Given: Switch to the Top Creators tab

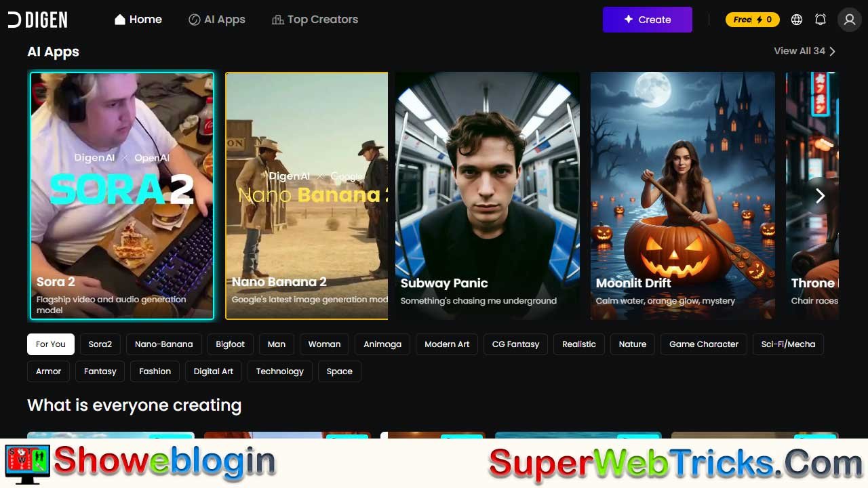Looking at the screenshot, I should point(315,19).
